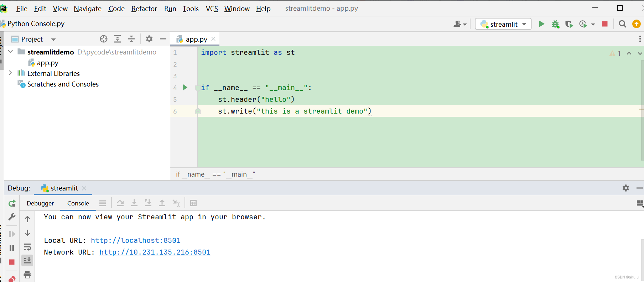
Task: Open the Edit menu
Action: pyautogui.click(x=40, y=9)
